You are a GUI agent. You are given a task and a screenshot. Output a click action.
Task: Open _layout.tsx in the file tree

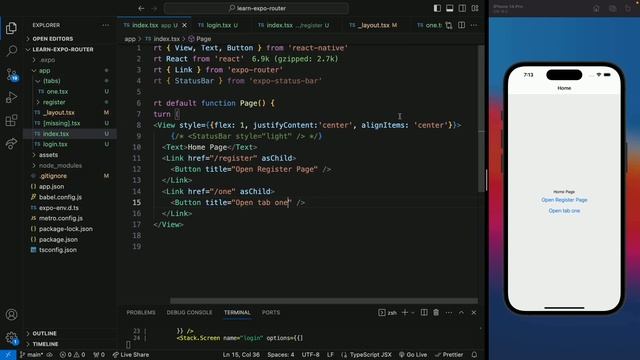click(59, 113)
